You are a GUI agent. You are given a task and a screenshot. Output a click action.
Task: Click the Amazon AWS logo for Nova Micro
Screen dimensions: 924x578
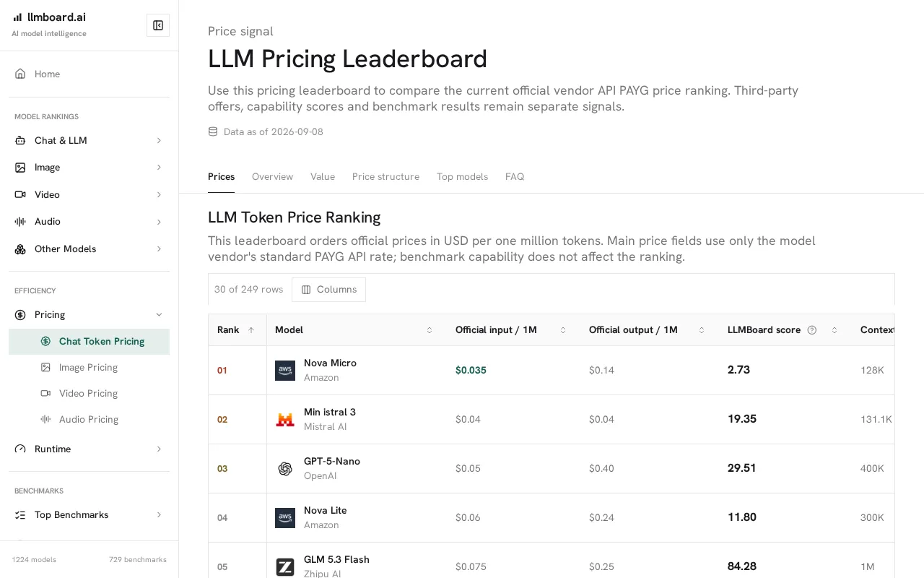pyautogui.click(x=285, y=370)
